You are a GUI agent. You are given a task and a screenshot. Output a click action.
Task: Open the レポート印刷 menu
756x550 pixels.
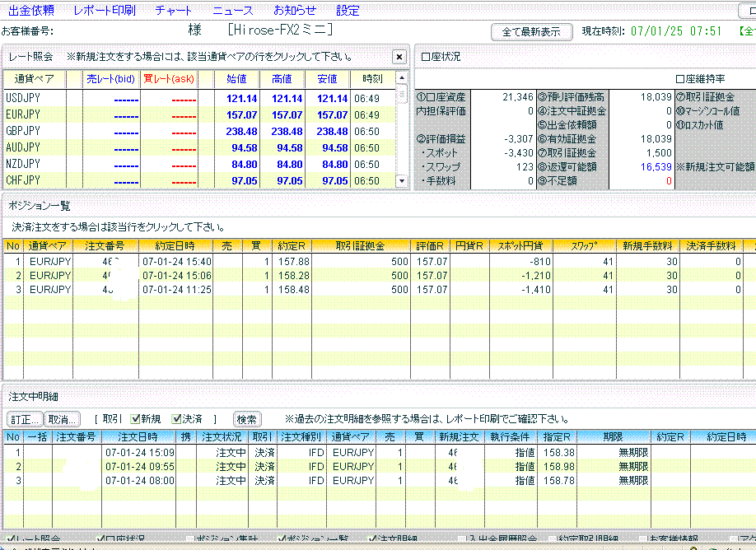(x=104, y=10)
